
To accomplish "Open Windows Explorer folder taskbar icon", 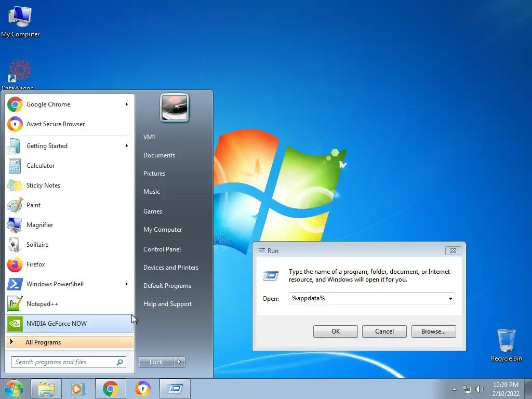I will coord(46,389).
